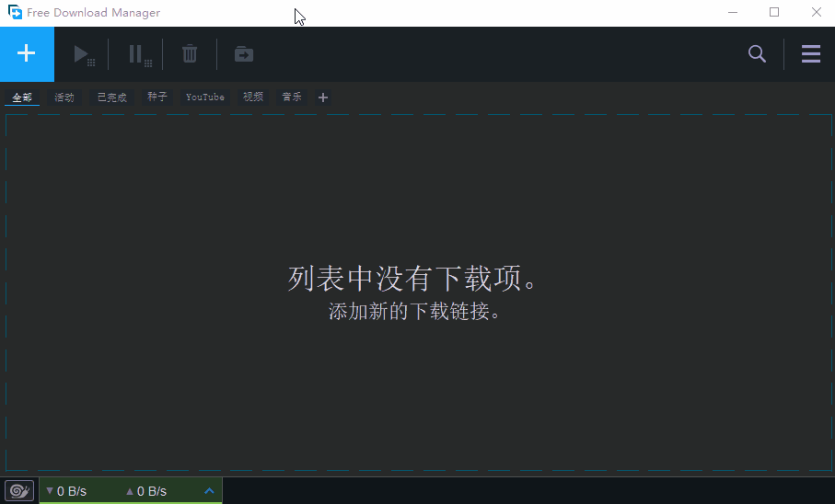This screenshot has width=835, height=504.
Task: Pause all downloads via the pause icon
Action: click(x=141, y=55)
